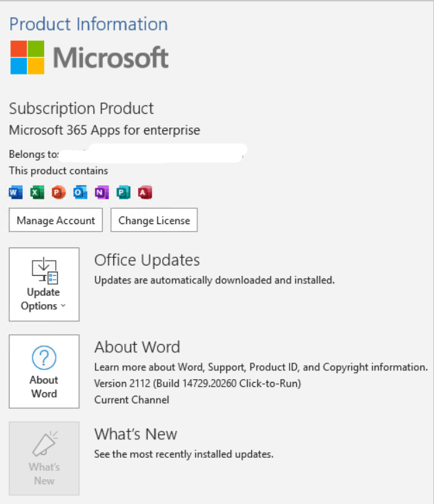
Task: Click the Access app icon
Action: [x=145, y=192]
